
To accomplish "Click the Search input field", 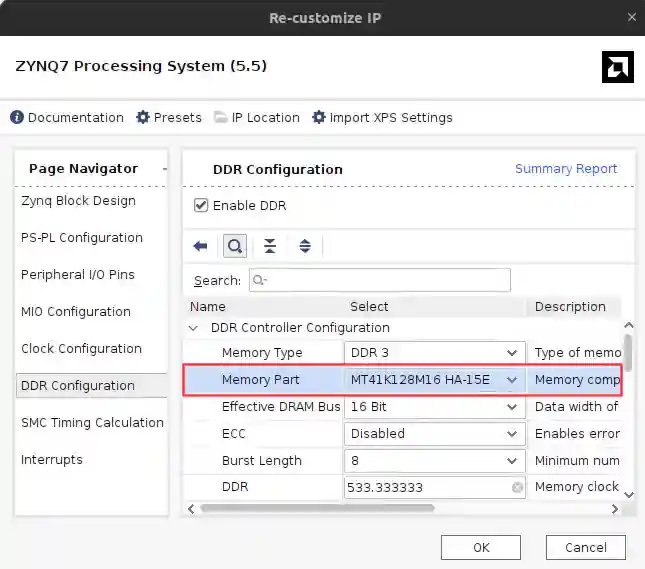I will pyautogui.click(x=380, y=280).
